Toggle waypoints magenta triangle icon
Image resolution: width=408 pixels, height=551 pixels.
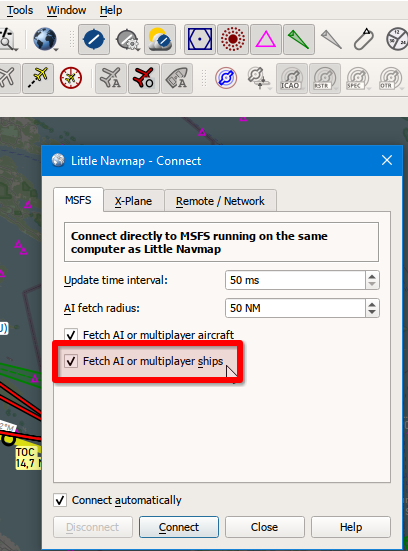(x=266, y=39)
